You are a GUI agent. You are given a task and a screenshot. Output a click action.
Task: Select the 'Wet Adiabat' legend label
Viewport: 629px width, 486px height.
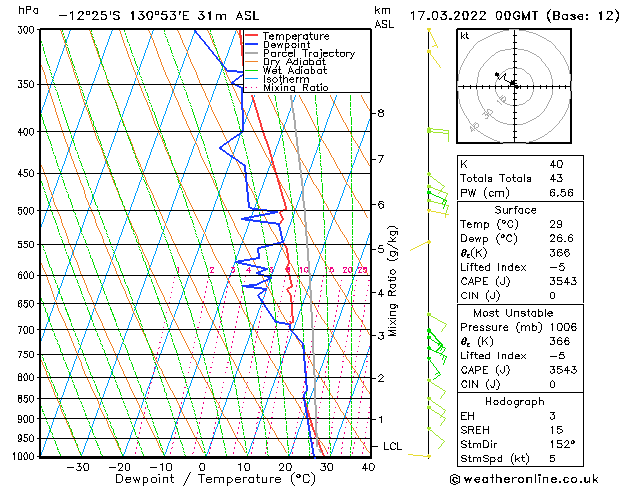pyautogui.click(x=295, y=70)
